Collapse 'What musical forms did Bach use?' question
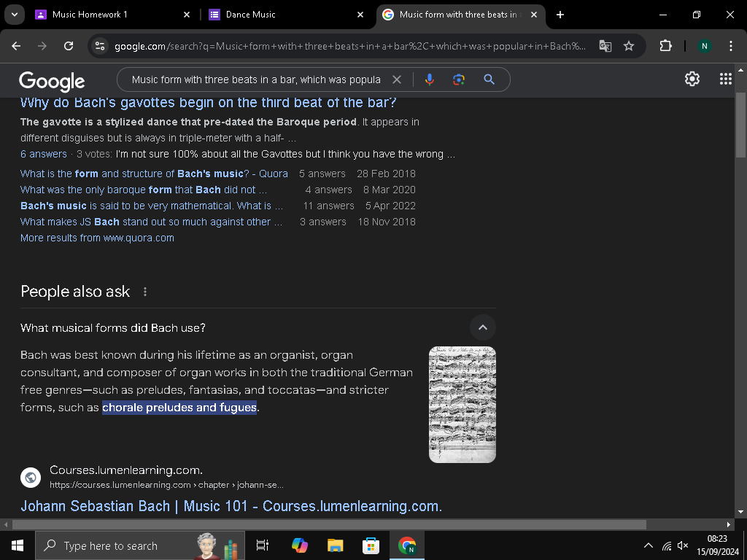 [113, 327]
